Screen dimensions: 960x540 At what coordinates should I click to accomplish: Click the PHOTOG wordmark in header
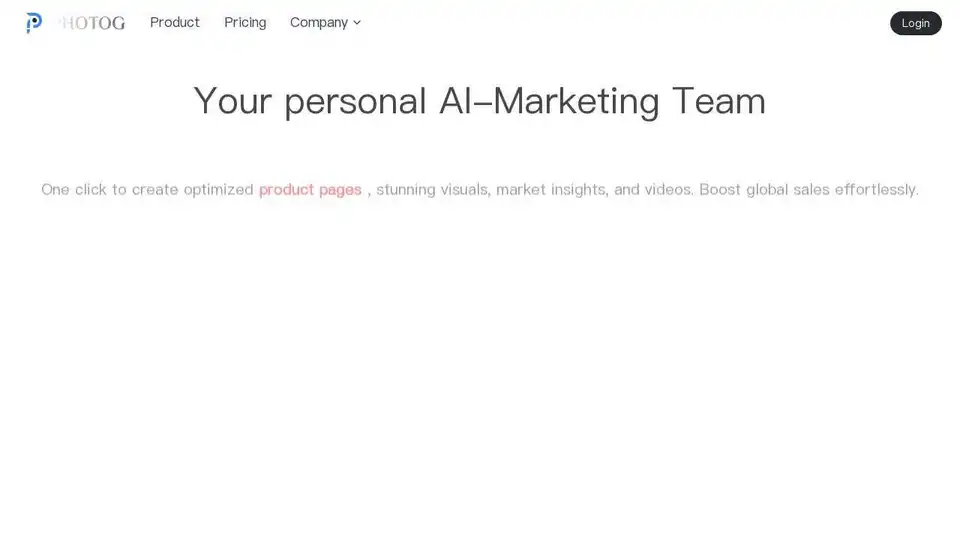click(91, 23)
